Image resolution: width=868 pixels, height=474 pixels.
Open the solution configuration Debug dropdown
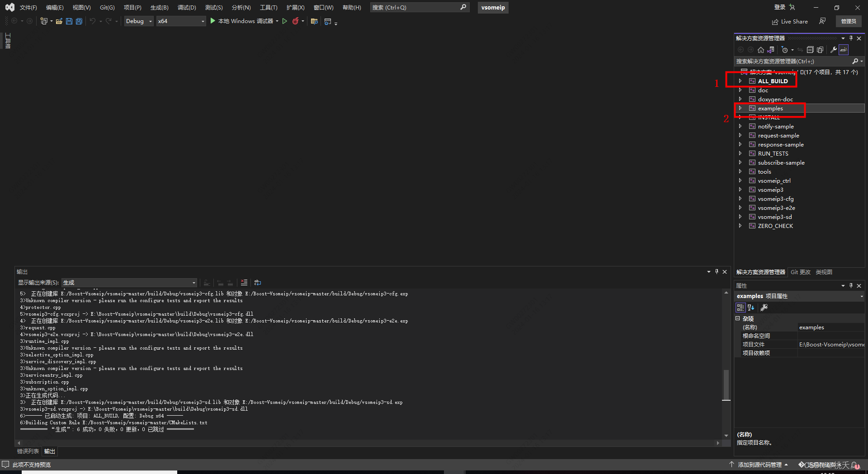coord(139,21)
